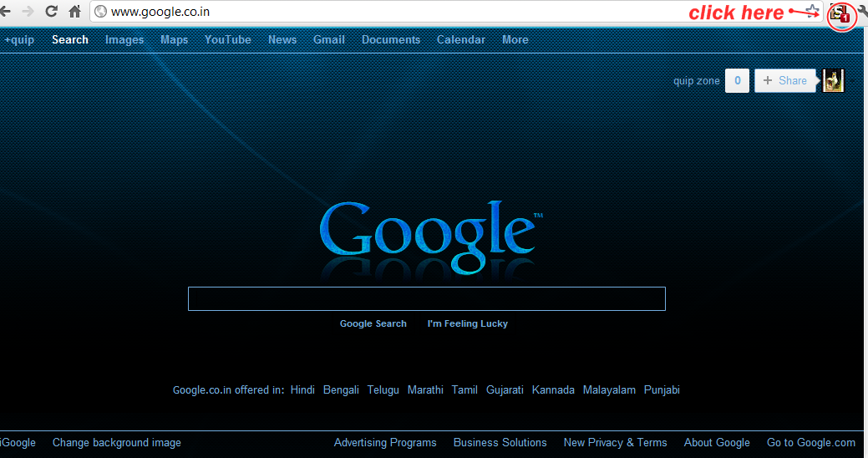Select Search in the Google bar

tap(70, 40)
